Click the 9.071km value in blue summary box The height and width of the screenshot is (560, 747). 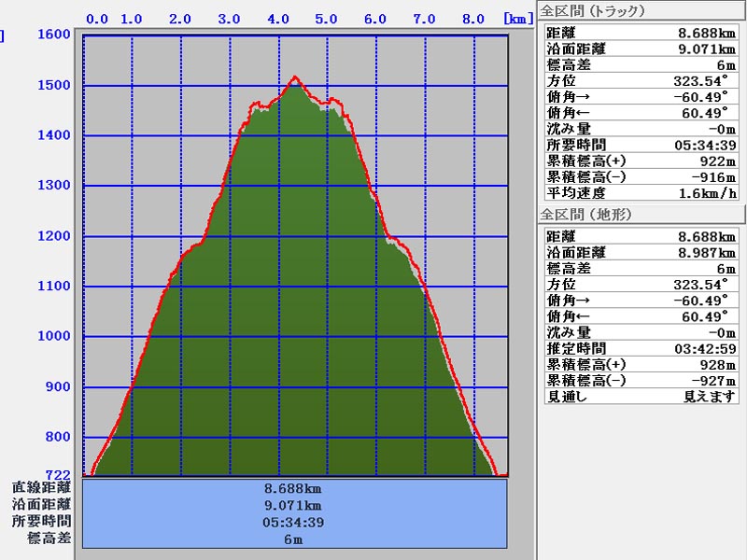[x=294, y=505]
